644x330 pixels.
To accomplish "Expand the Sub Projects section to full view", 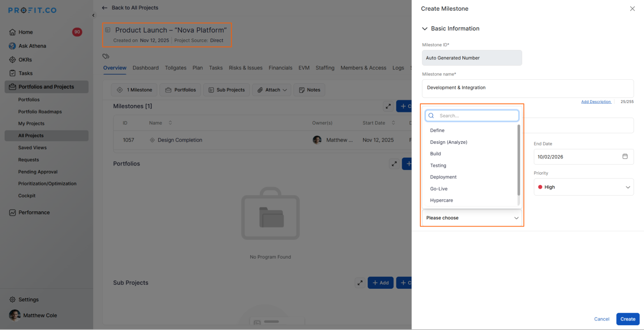I will point(360,283).
